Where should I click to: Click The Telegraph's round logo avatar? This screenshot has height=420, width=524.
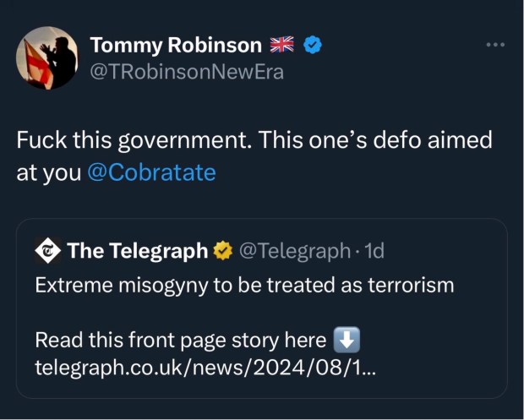(47, 251)
